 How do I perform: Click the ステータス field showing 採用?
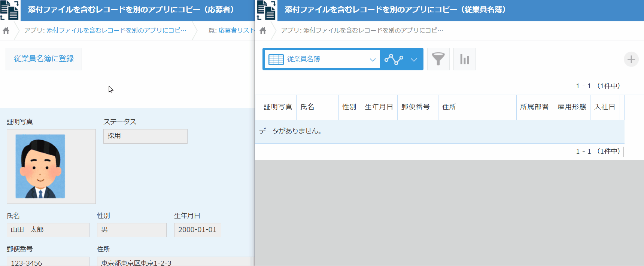[x=145, y=136]
